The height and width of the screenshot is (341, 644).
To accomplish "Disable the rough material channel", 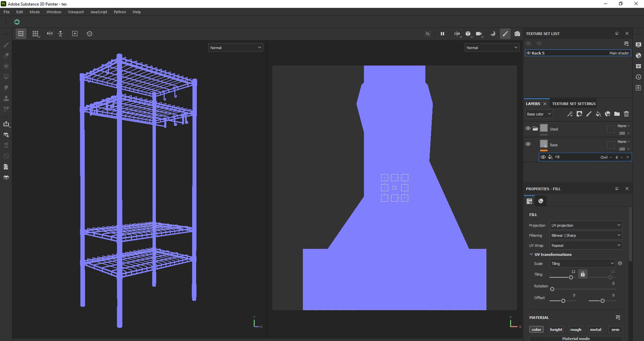I will (576, 330).
